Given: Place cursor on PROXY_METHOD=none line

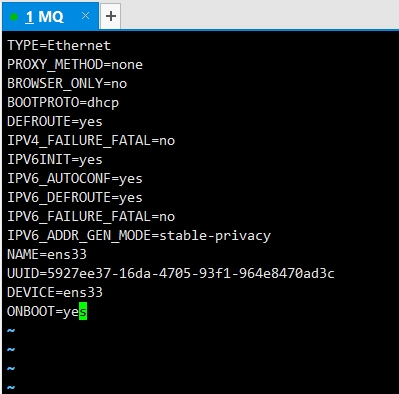Looking at the screenshot, I should [x=75, y=64].
